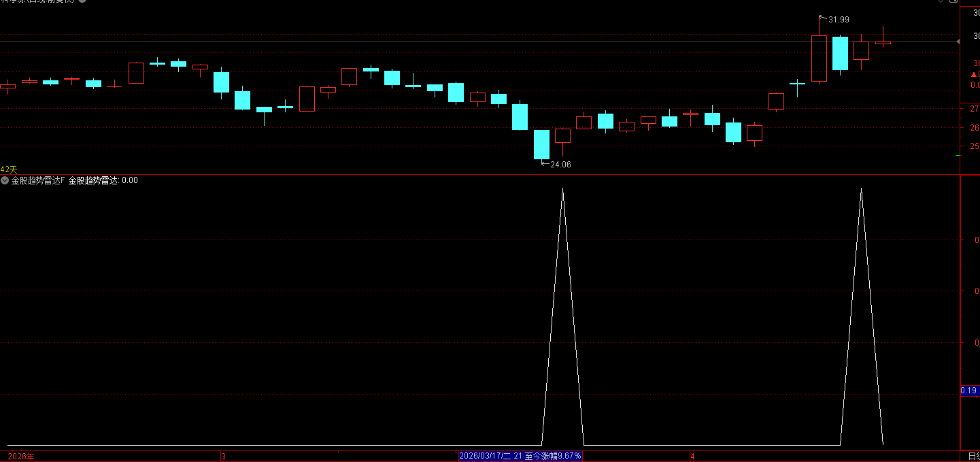Click the candle at the 24.06 low
This screenshot has width=980, height=462.
coord(541,145)
